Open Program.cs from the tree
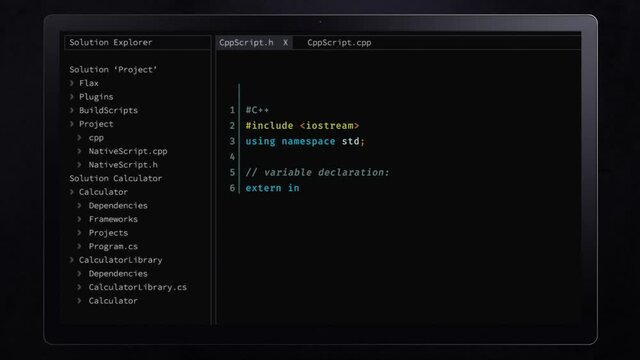This screenshot has height=360, width=640. click(113, 246)
